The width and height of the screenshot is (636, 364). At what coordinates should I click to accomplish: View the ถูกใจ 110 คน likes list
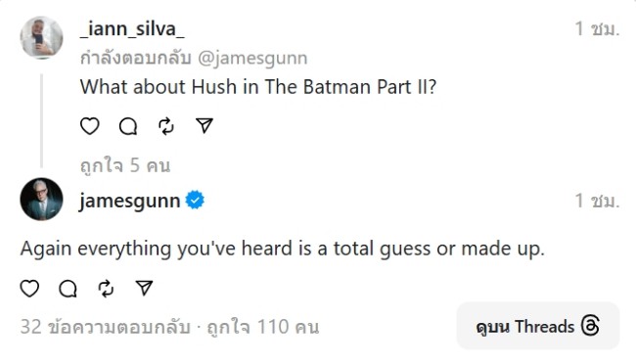pyautogui.click(x=263, y=327)
